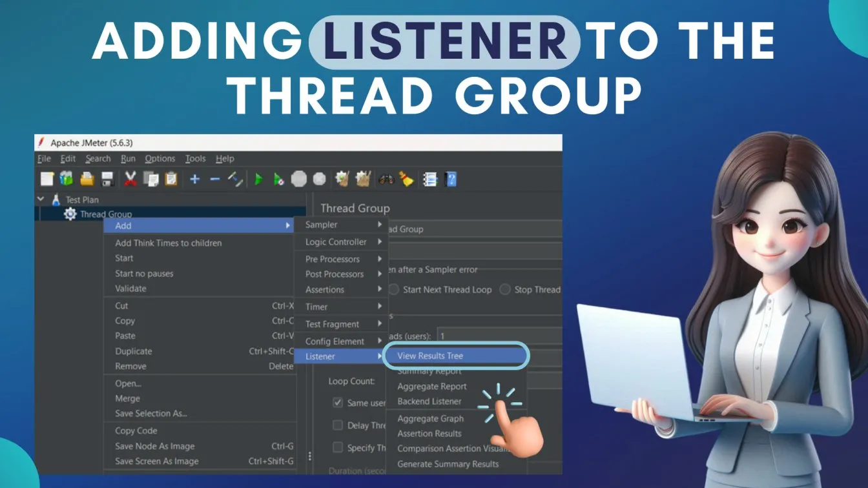The width and height of the screenshot is (868, 488).
Task: Open the Templates toolbar icon
Action: tap(67, 179)
